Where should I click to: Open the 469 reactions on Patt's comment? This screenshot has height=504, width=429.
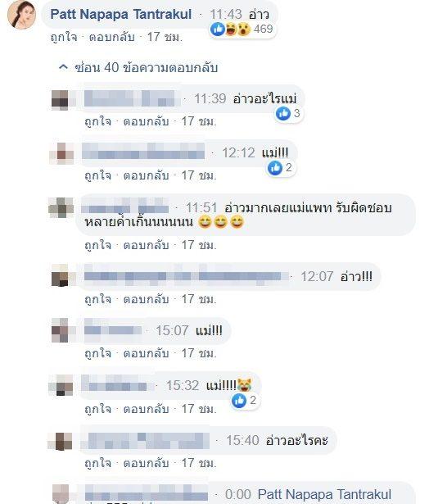tap(242, 30)
